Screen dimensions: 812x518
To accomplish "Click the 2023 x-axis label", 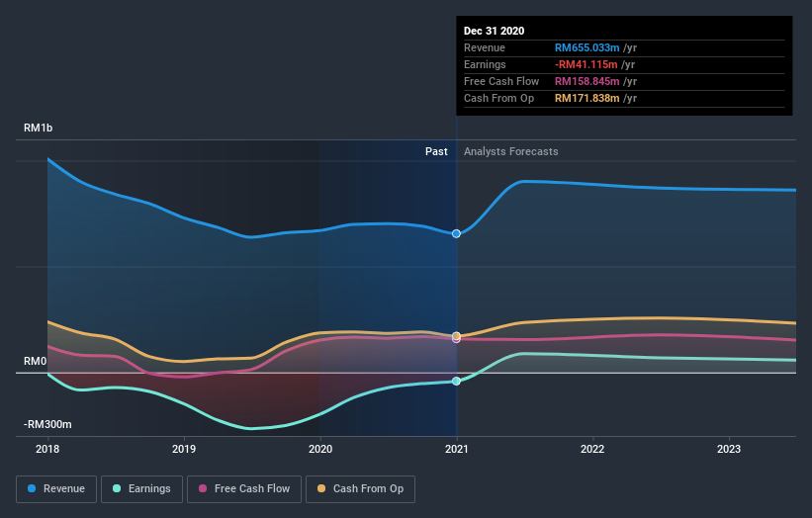I will [729, 449].
